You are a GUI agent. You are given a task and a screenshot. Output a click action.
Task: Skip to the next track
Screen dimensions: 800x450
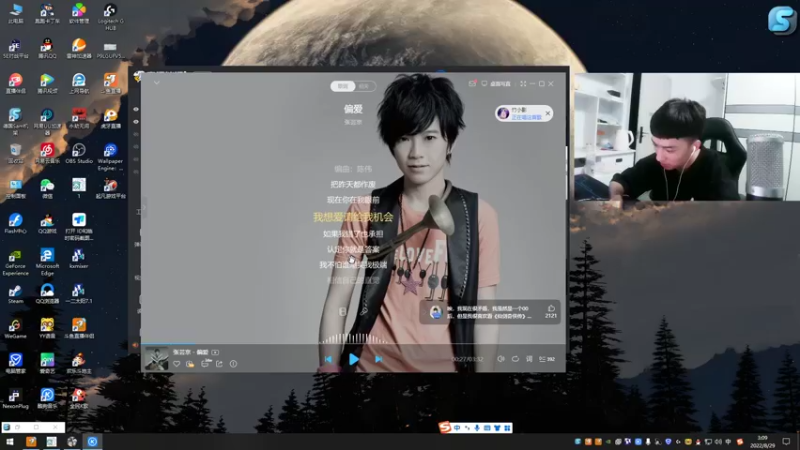pos(379,359)
